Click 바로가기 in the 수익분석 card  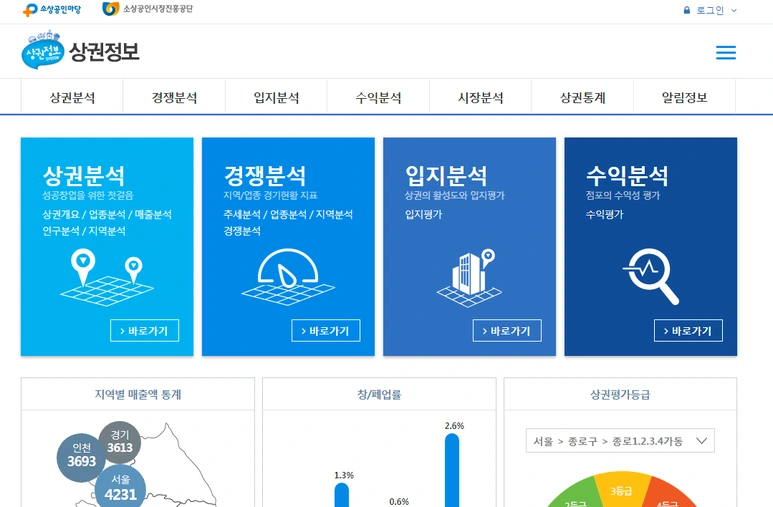(688, 330)
